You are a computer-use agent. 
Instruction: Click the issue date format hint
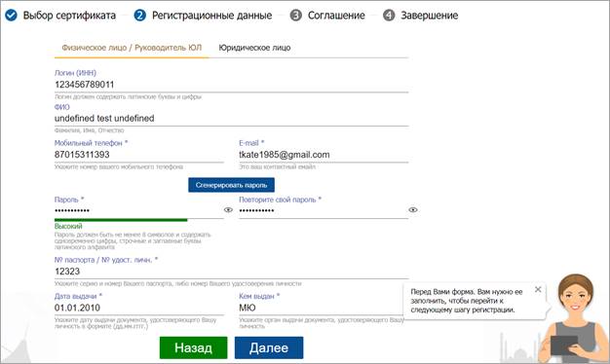[x=135, y=323]
